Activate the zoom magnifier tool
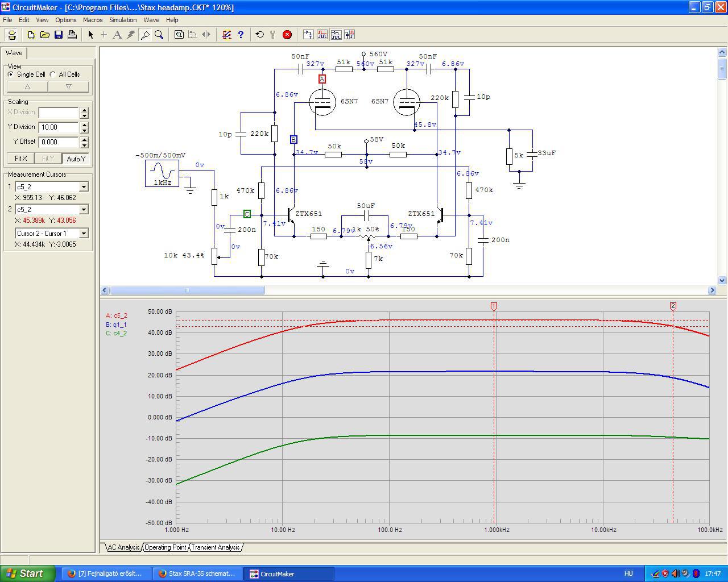728x582 pixels. (159, 35)
